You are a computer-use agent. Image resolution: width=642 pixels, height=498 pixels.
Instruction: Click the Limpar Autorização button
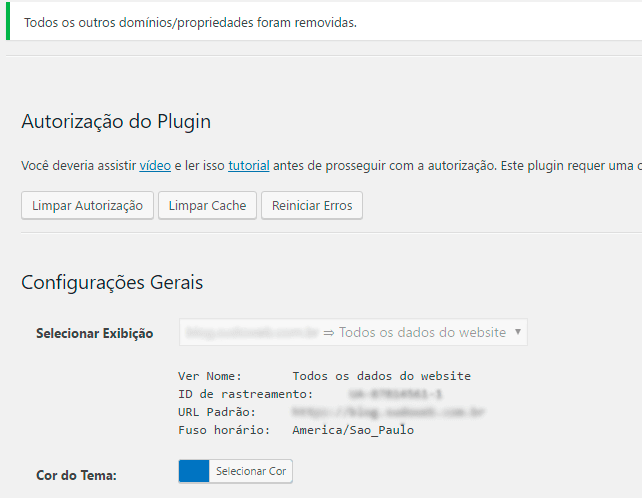click(x=87, y=205)
